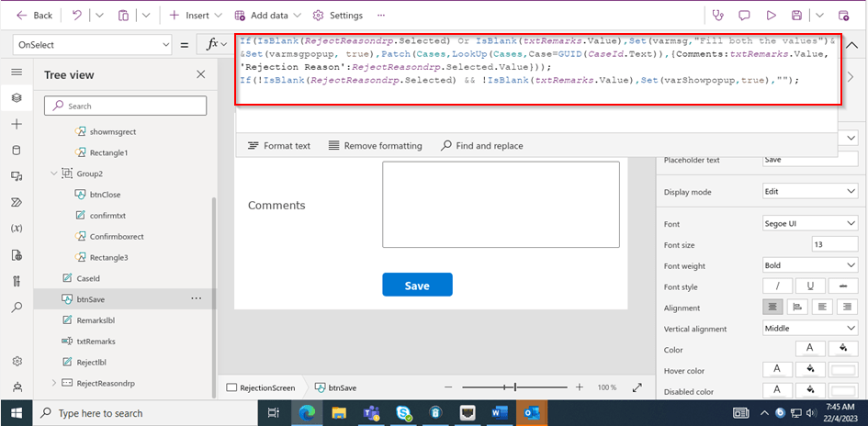The width and height of the screenshot is (868, 426).
Task: Click the Color fill bucket swatch
Action: click(x=842, y=349)
